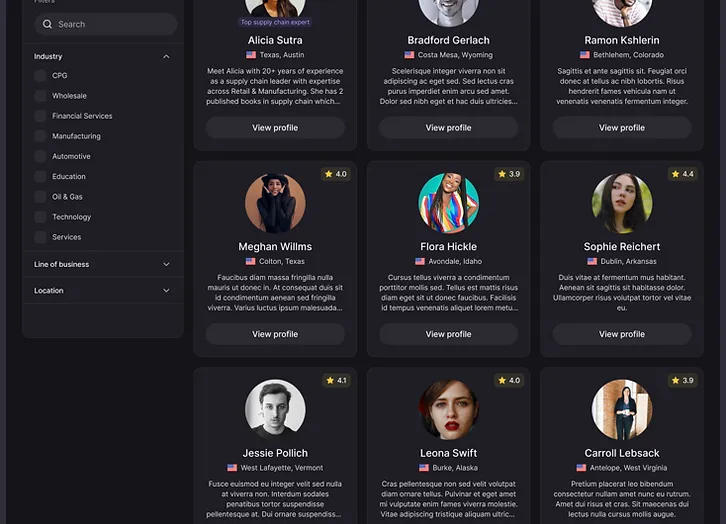
Task: Tick the Technology industry checkbox
Action: click(x=40, y=217)
